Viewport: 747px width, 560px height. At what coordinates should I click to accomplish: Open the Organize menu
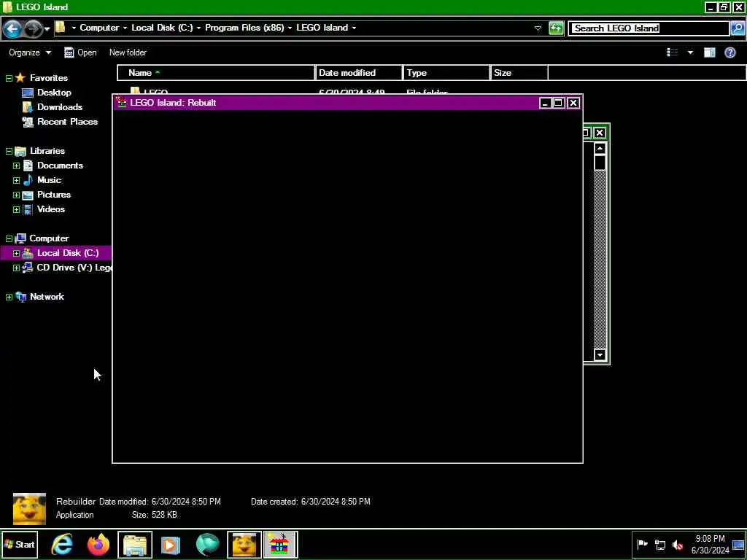pyautogui.click(x=29, y=52)
